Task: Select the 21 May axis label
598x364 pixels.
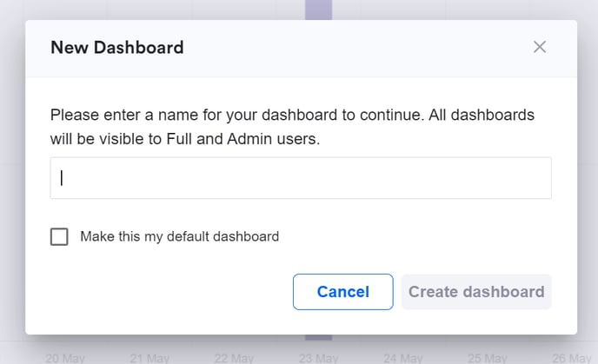Action: click(x=149, y=358)
